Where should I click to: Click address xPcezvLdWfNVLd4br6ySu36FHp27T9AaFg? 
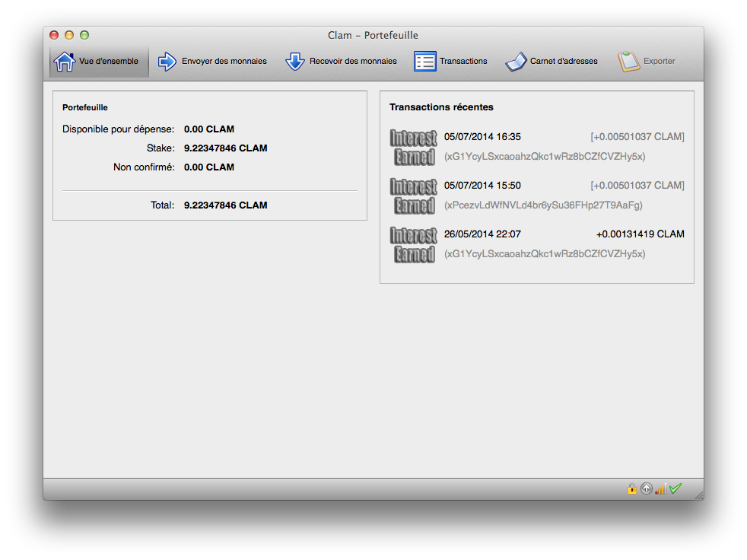pos(543,205)
